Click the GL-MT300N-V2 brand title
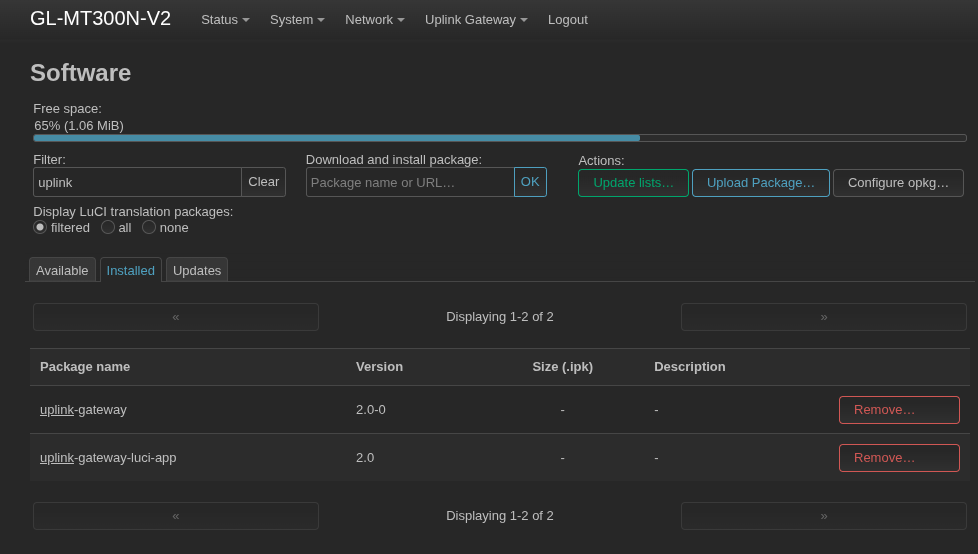The height and width of the screenshot is (554, 978). pos(100,19)
